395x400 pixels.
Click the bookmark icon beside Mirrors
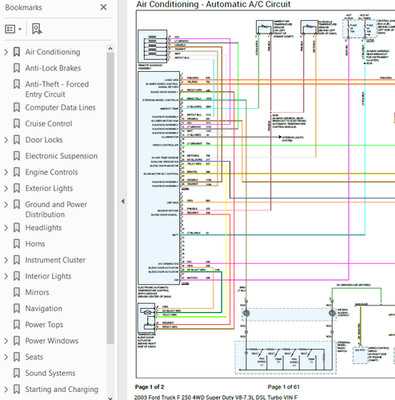click(x=16, y=292)
